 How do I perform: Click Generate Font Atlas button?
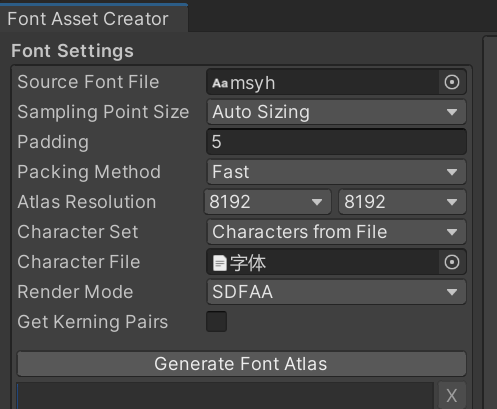click(242, 364)
